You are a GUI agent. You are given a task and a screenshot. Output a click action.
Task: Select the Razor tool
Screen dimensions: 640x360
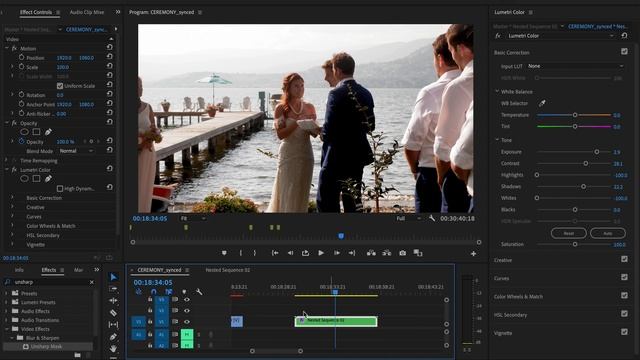[x=113, y=313]
